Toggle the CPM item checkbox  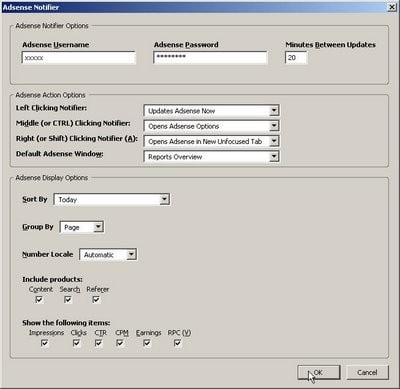(x=120, y=343)
